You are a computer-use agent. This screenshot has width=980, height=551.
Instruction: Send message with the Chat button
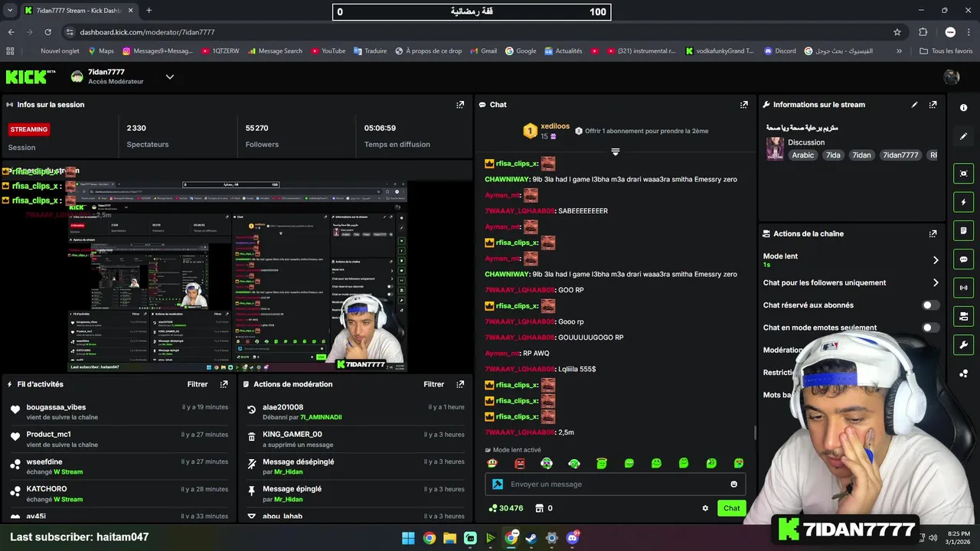731,508
